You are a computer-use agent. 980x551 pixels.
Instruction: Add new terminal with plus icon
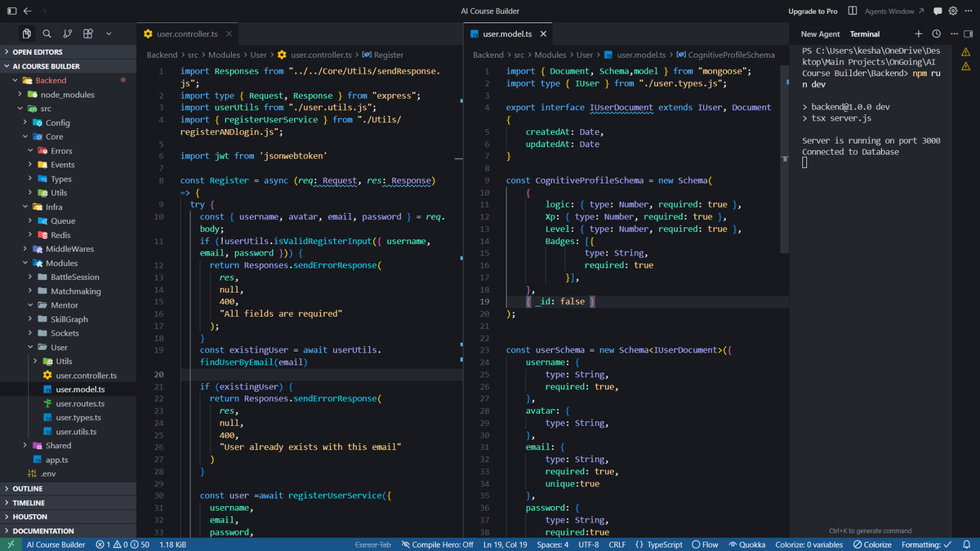(919, 34)
